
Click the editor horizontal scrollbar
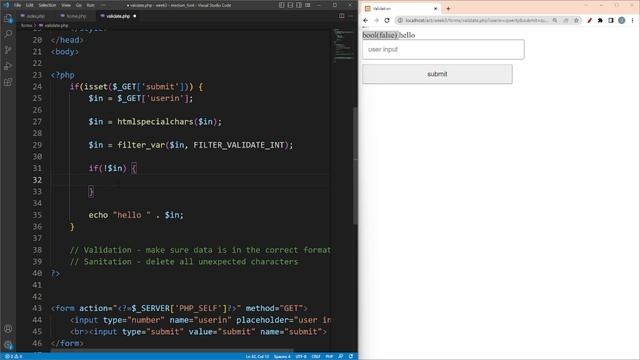pos(171,351)
